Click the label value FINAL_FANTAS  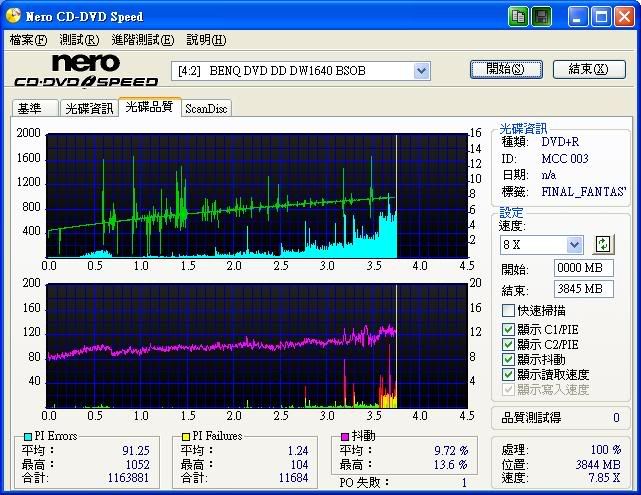[x=584, y=192]
